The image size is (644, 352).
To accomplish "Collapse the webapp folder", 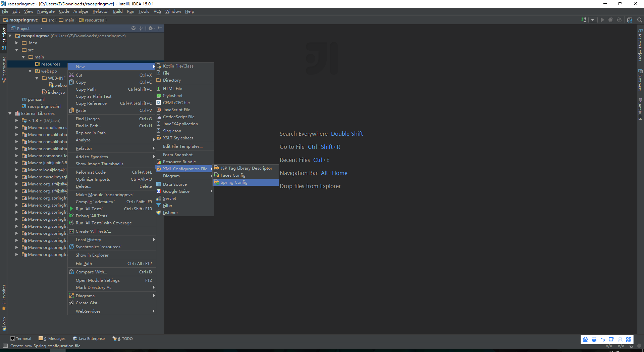I will pos(30,71).
